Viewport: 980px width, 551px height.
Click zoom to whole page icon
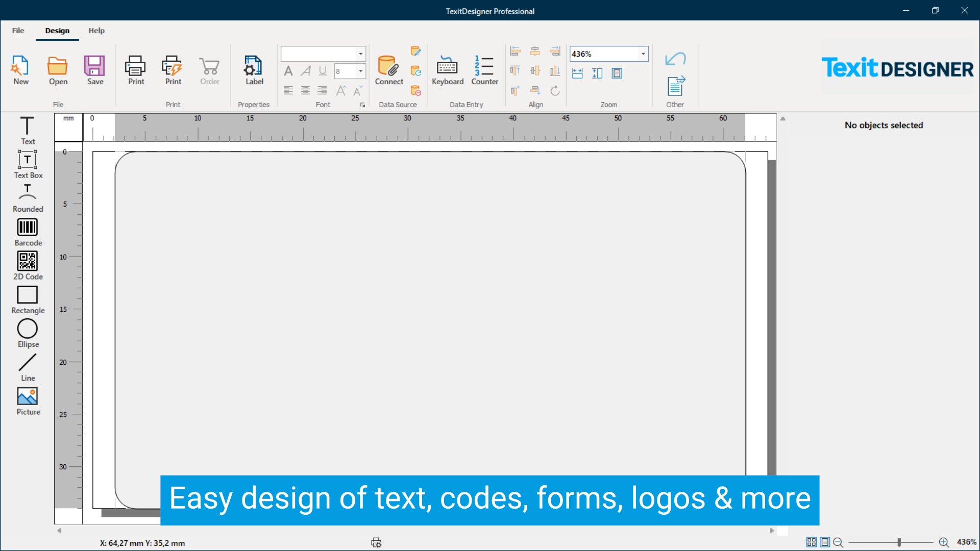tap(617, 73)
